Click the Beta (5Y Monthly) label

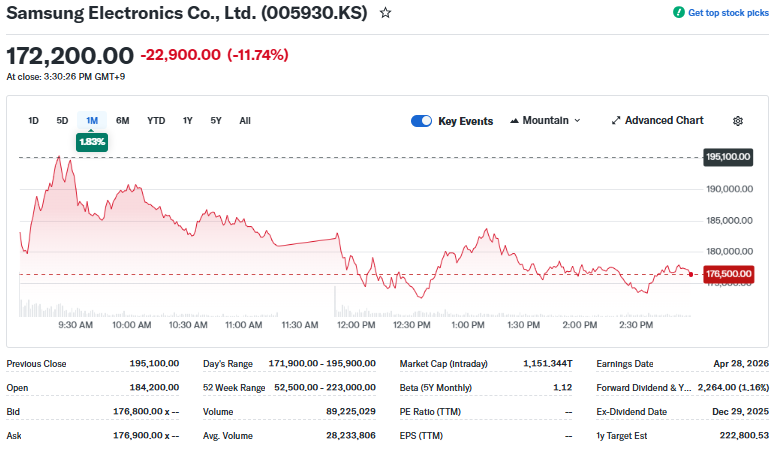pyautogui.click(x=435, y=388)
